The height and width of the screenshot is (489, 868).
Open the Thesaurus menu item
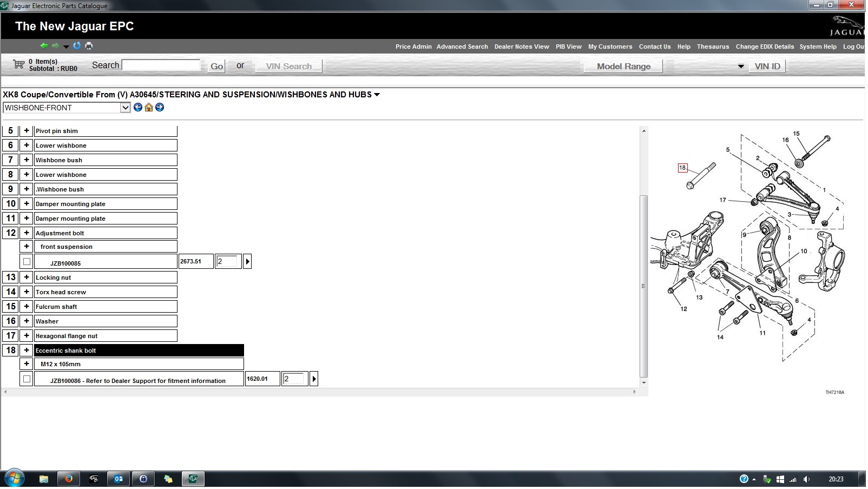coord(713,47)
